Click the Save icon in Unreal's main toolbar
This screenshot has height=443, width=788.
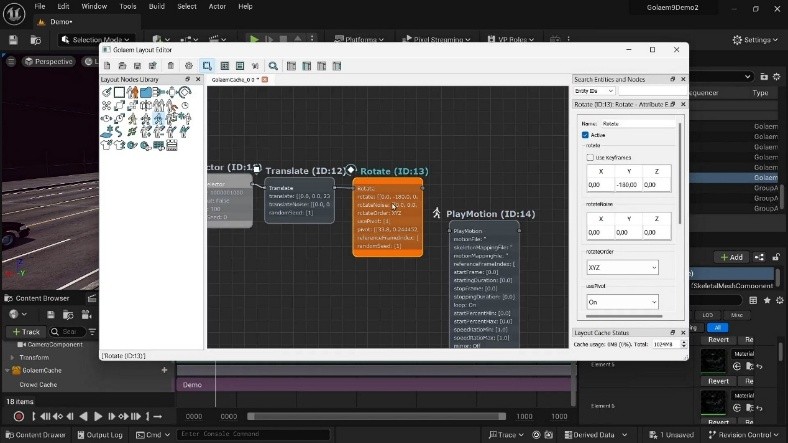(x=13, y=40)
